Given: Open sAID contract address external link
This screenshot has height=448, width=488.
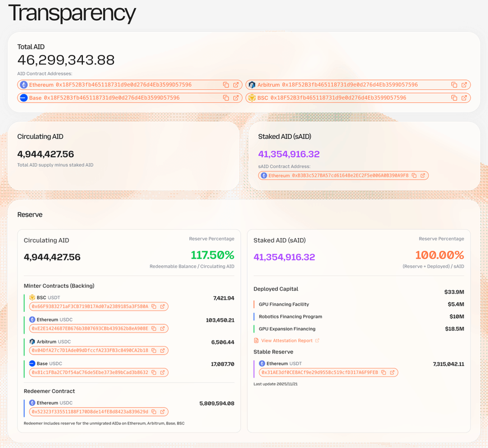Looking at the screenshot, I should (x=423, y=176).
